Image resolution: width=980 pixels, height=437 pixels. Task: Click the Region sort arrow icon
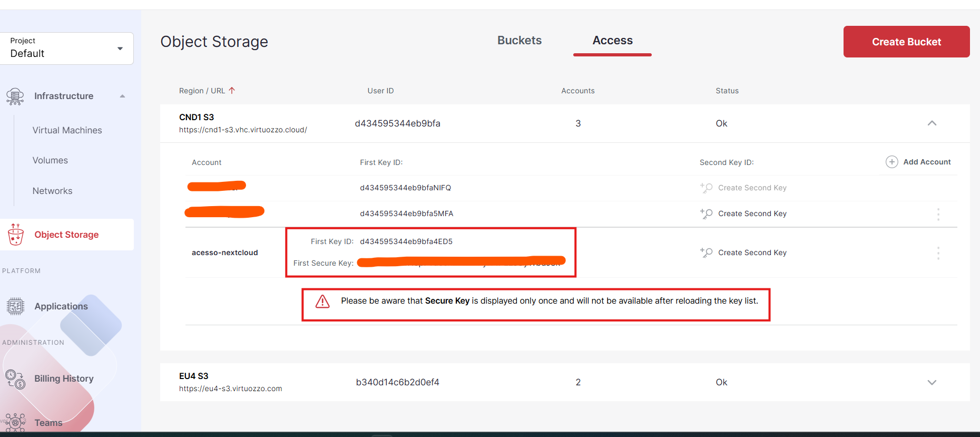click(x=232, y=91)
